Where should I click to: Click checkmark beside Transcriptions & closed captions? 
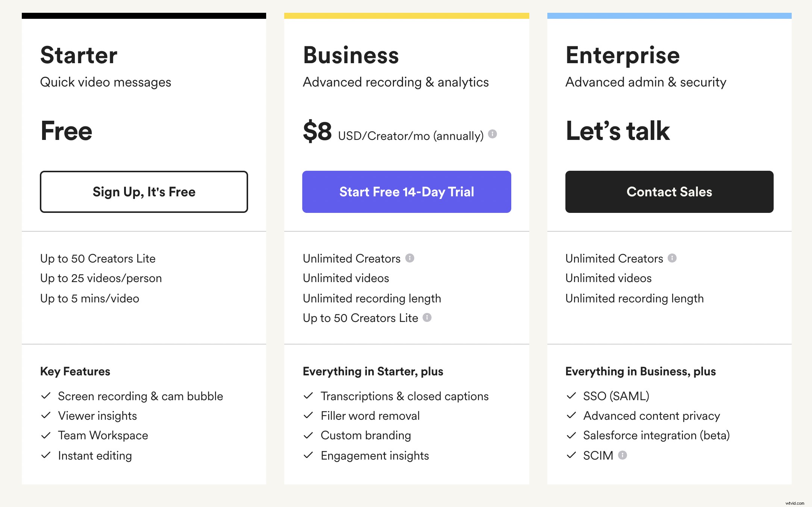308,396
